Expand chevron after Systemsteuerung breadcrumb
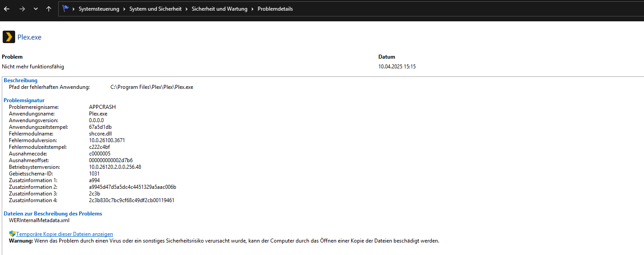This screenshot has width=644, height=255. click(x=125, y=9)
